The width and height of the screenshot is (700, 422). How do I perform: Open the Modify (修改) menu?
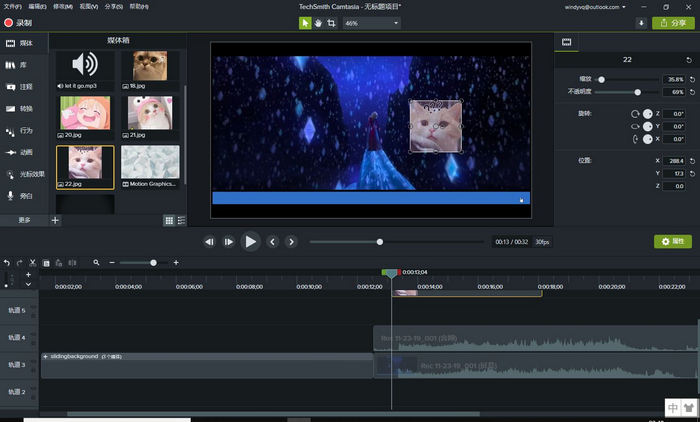tap(63, 7)
